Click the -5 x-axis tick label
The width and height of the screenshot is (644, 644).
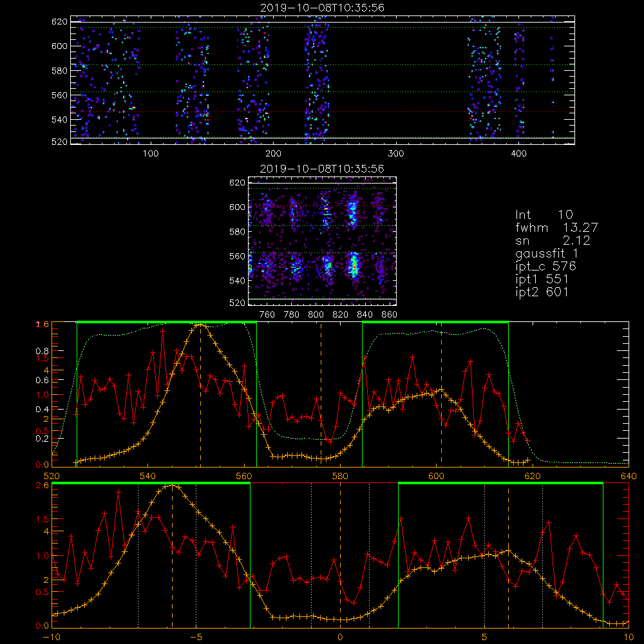196,638
